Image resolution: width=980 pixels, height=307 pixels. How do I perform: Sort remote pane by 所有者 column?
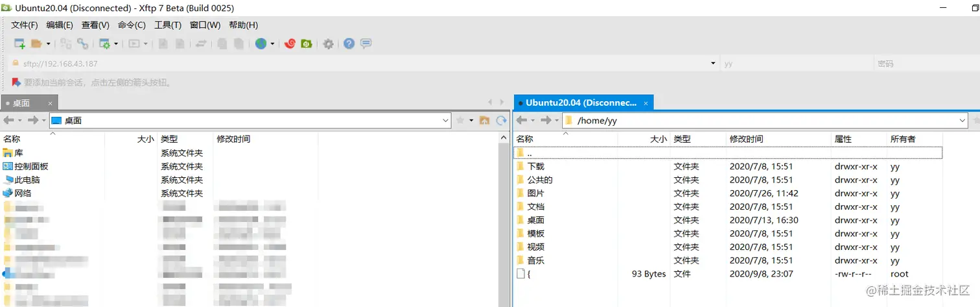point(915,139)
